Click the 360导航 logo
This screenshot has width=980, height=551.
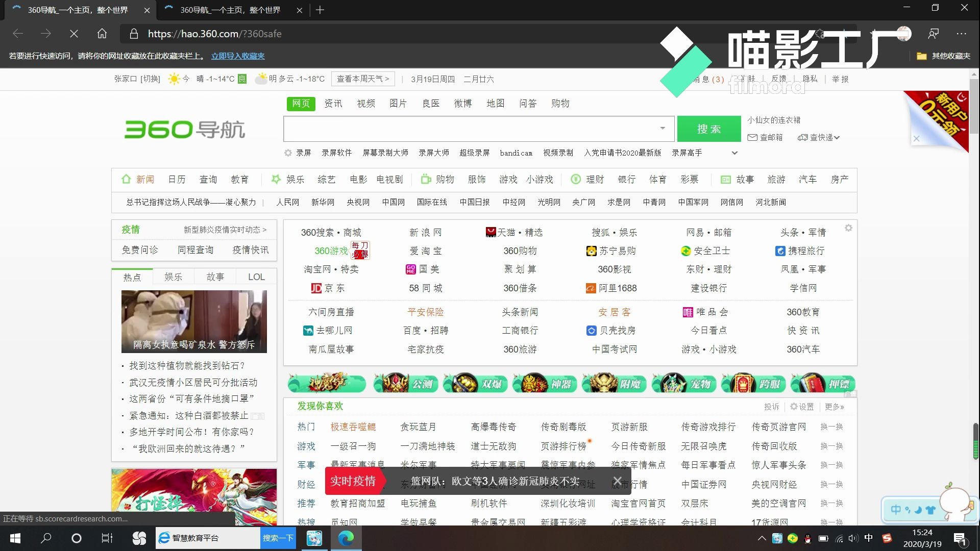click(185, 129)
